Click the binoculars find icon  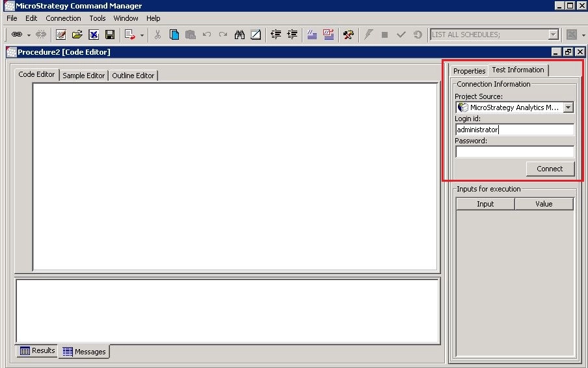(x=239, y=35)
